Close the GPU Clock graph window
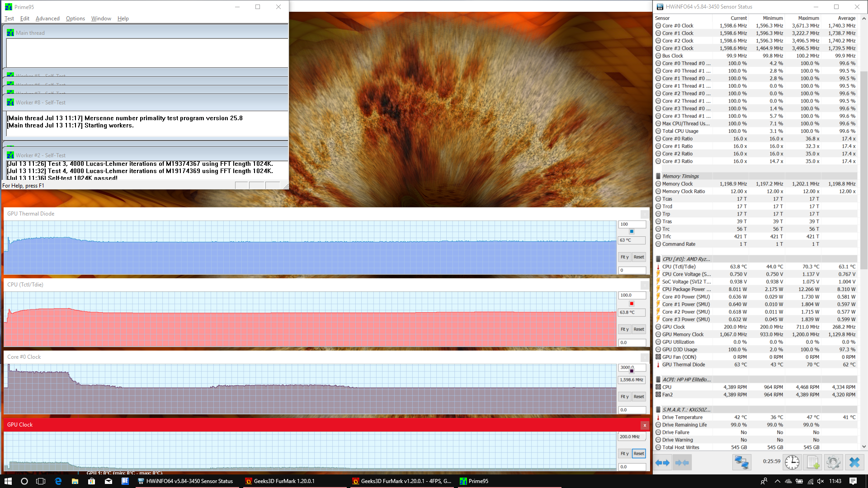 [645, 425]
